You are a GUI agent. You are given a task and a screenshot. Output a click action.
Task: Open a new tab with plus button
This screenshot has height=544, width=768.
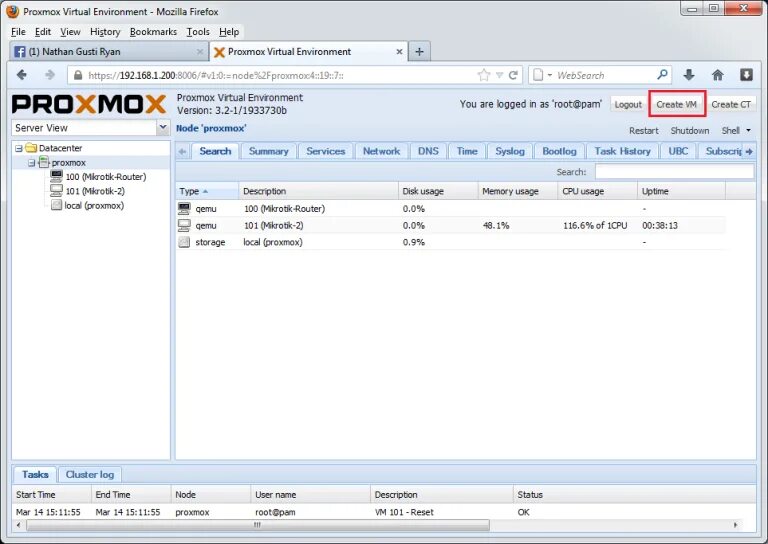click(x=419, y=51)
